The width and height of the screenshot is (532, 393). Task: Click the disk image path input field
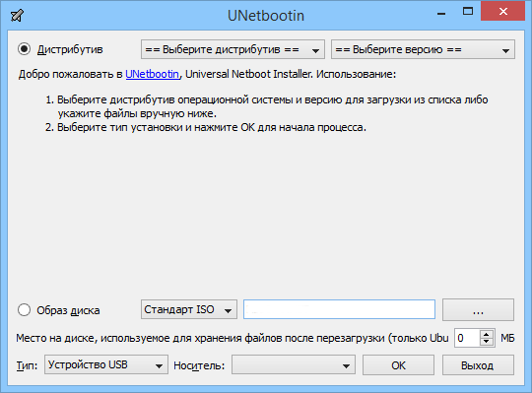[x=339, y=309]
